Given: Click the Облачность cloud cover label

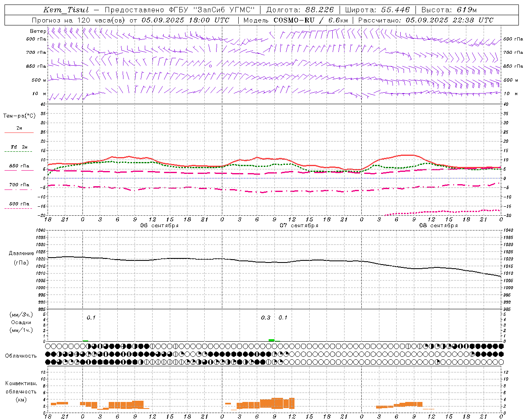Looking at the screenshot, I should (21, 356).
